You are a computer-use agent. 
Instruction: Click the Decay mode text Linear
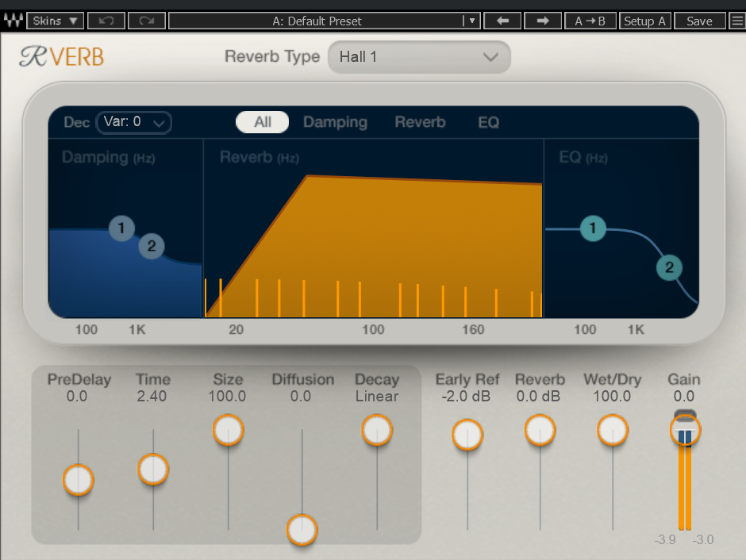pyautogui.click(x=377, y=396)
